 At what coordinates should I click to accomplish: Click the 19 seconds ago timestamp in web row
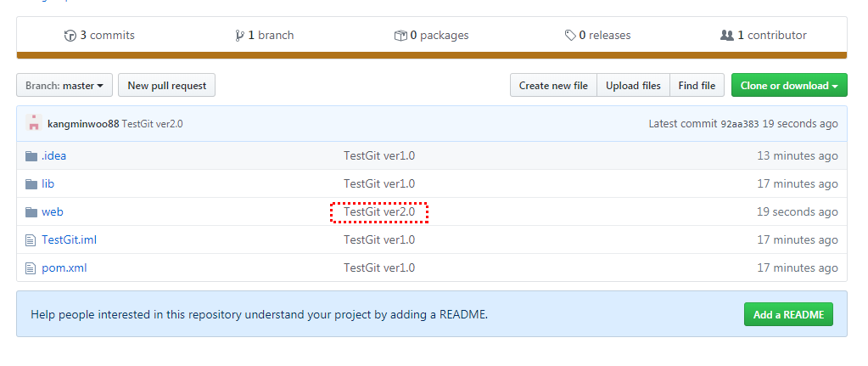[x=798, y=212]
